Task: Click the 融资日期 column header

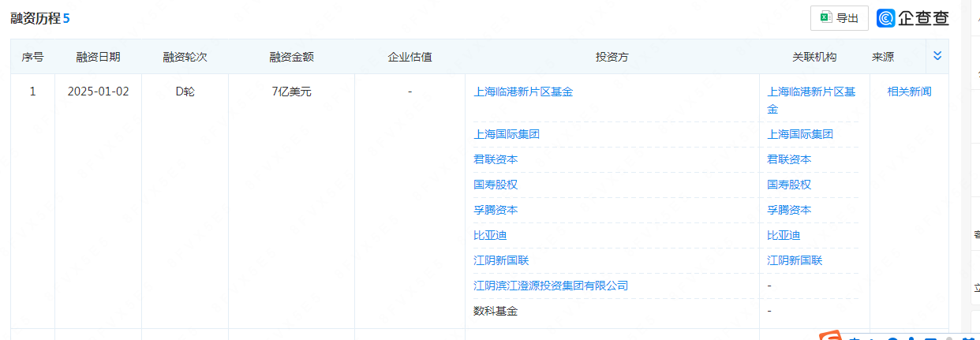Action: coord(98,57)
